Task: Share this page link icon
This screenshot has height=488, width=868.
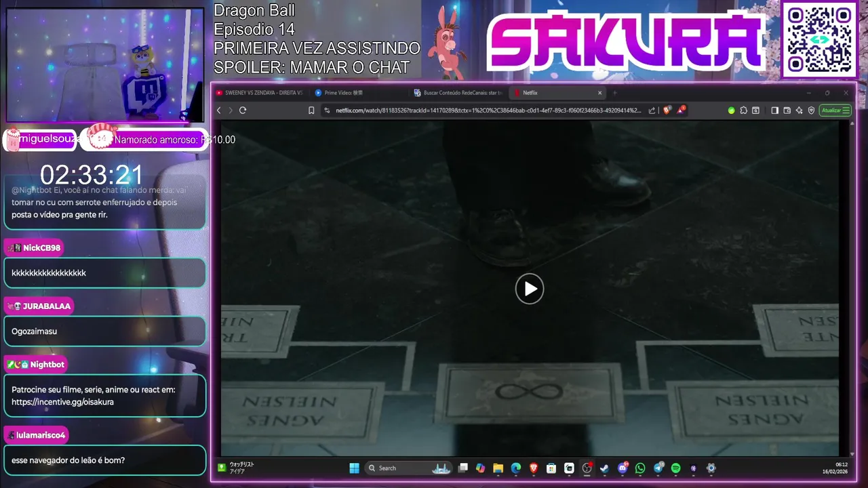Action: [x=652, y=110]
